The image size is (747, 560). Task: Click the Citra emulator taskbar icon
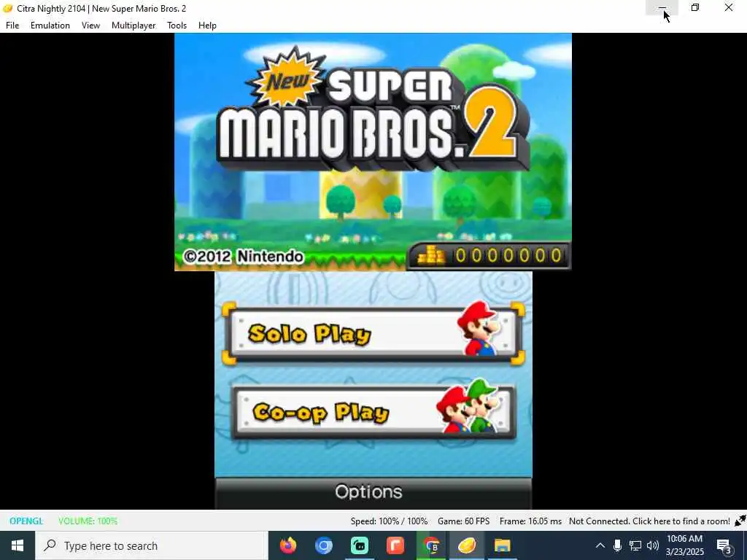click(467, 545)
